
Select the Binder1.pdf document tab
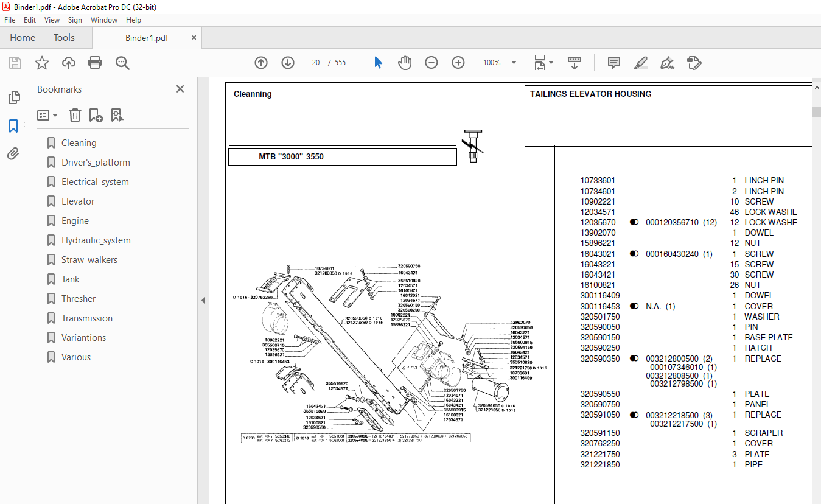(x=147, y=38)
